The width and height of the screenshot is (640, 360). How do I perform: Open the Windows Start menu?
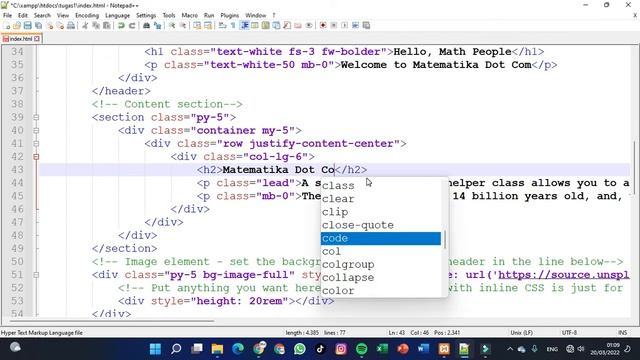156,349
